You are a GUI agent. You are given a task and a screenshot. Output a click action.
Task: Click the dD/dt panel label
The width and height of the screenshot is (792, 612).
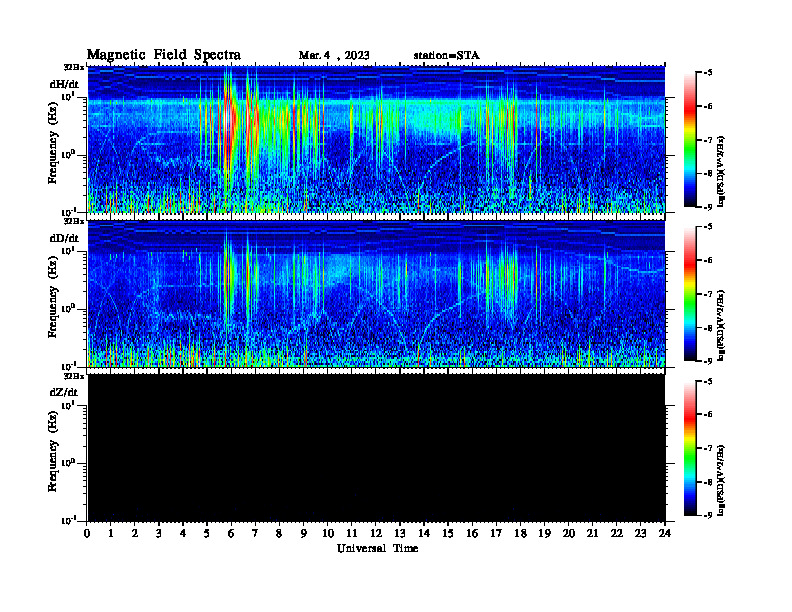pyautogui.click(x=64, y=238)
